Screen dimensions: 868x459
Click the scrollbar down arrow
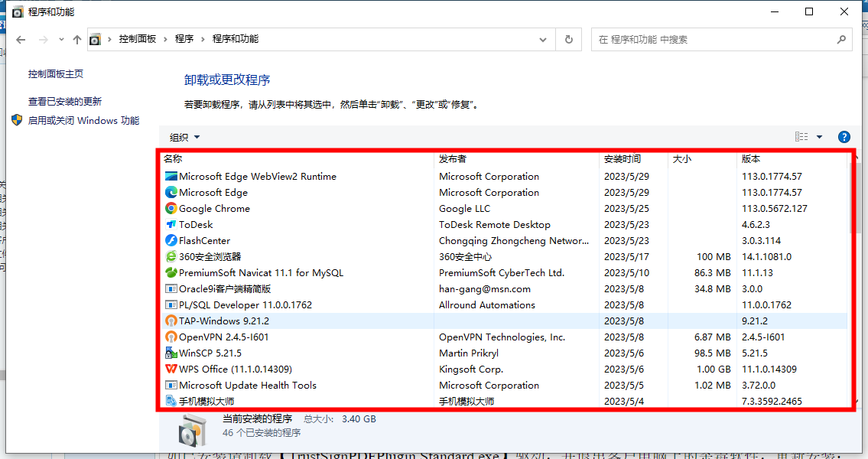(857, 402)
